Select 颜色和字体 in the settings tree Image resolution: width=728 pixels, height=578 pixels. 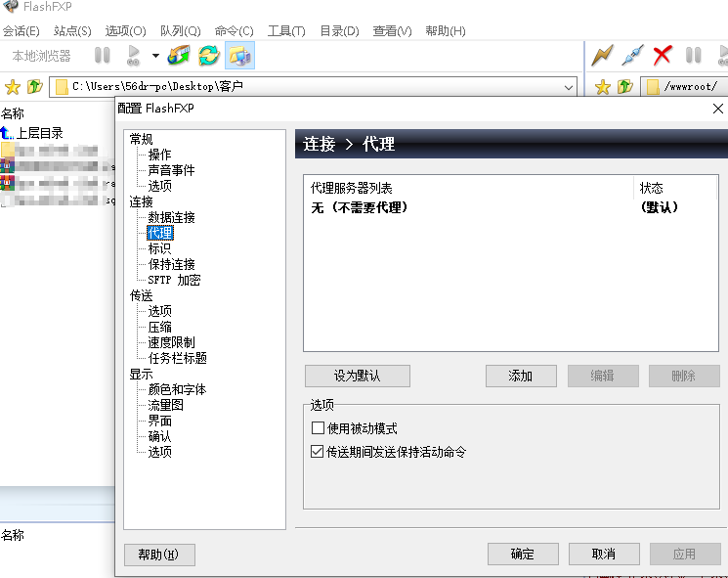(177, 389)
